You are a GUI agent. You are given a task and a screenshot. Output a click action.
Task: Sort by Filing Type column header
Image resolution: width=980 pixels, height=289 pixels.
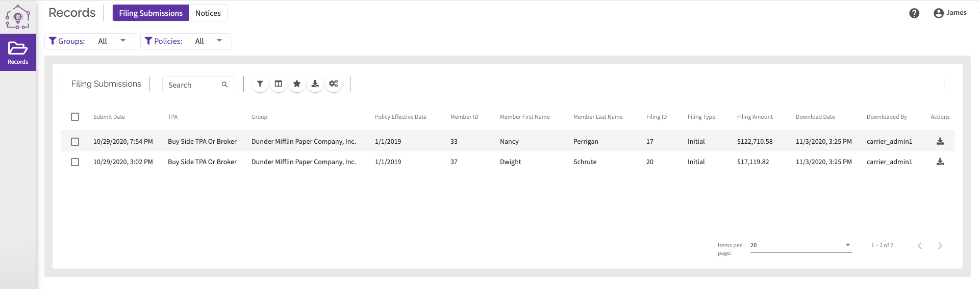(701, 117)
